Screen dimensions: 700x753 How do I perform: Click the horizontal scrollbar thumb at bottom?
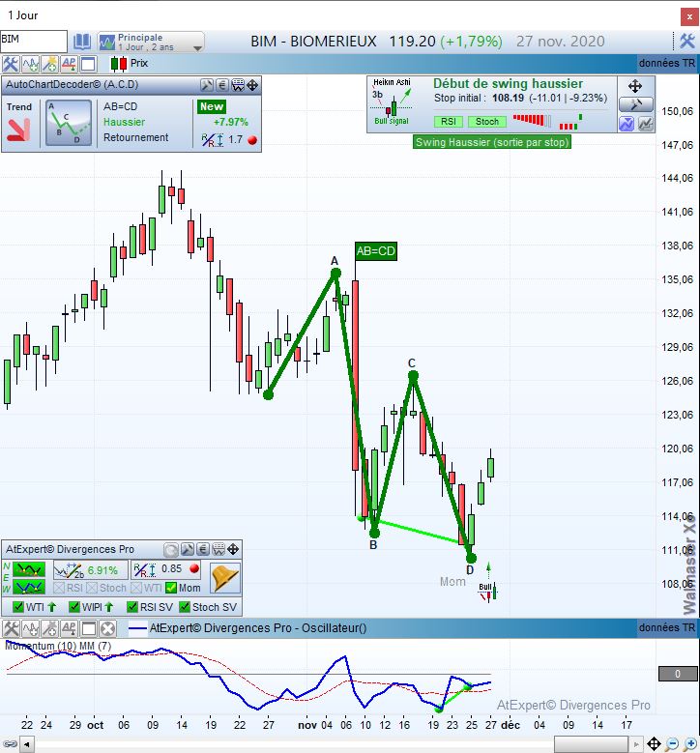592,745
